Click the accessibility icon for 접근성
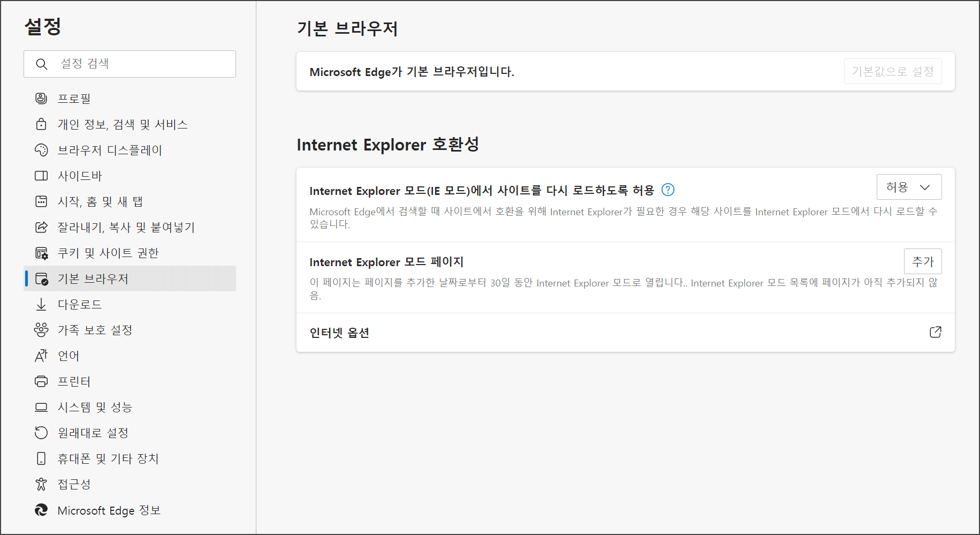This screenshot has height=535, width=980. (x=41, y=484)
